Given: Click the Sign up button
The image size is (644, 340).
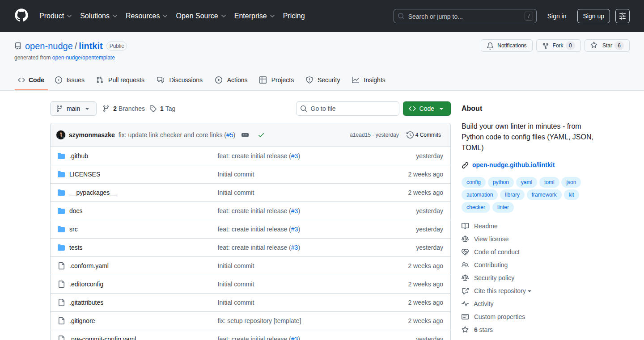Looking at the screenshot, I should (x=593, y=16).
